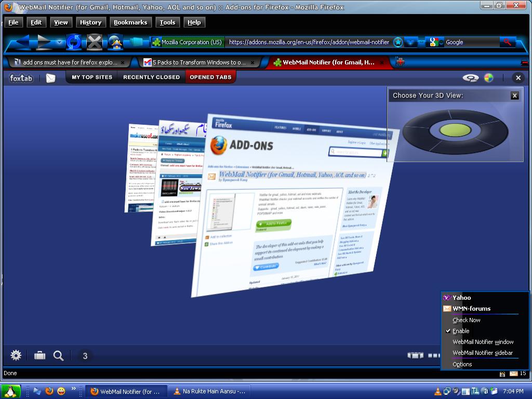Click the blue Back arrow button
The height and width of the screenshot is (399, 532).
[23, 43]
